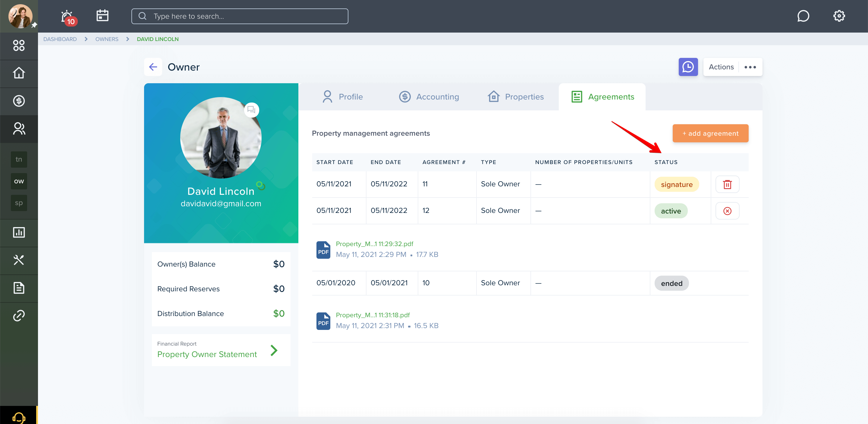The width and height of the screenshot is (868, 424).
Task: Click the TYPE column header
Action: (488, 162)
